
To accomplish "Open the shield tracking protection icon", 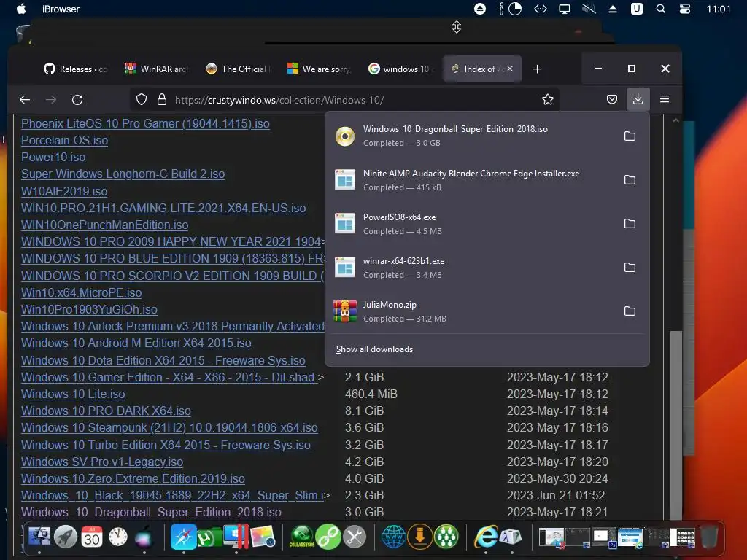I will tap(142, 99).
